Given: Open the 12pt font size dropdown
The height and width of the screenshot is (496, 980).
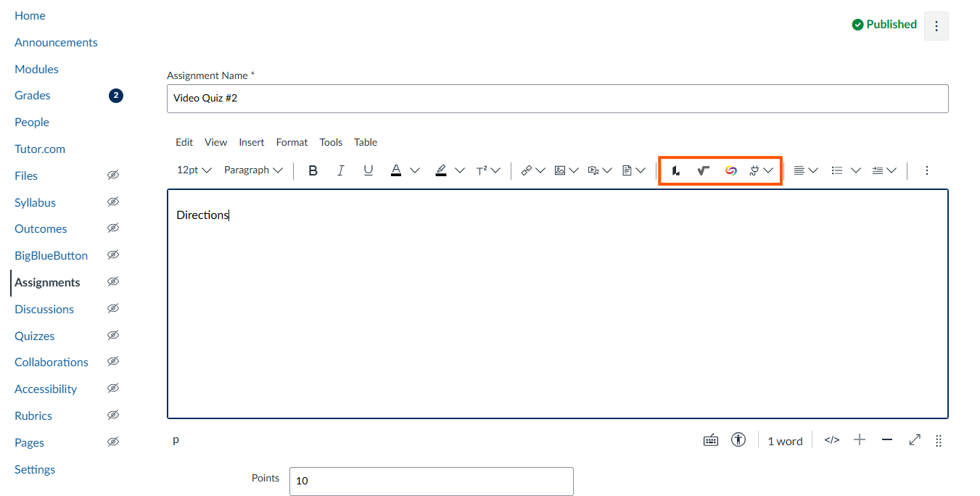Looking at the screenshot, I should tap(194, 170).
